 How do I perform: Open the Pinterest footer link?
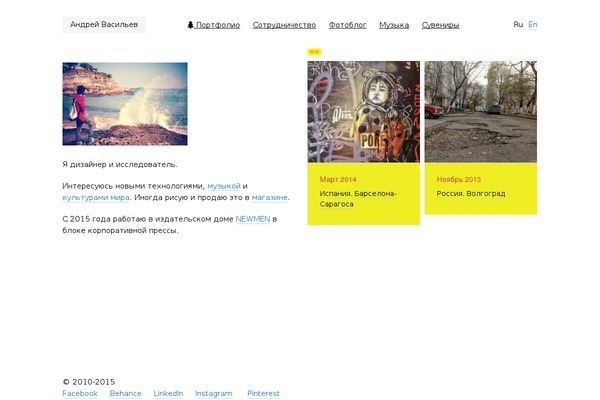(x=264, y=393)
